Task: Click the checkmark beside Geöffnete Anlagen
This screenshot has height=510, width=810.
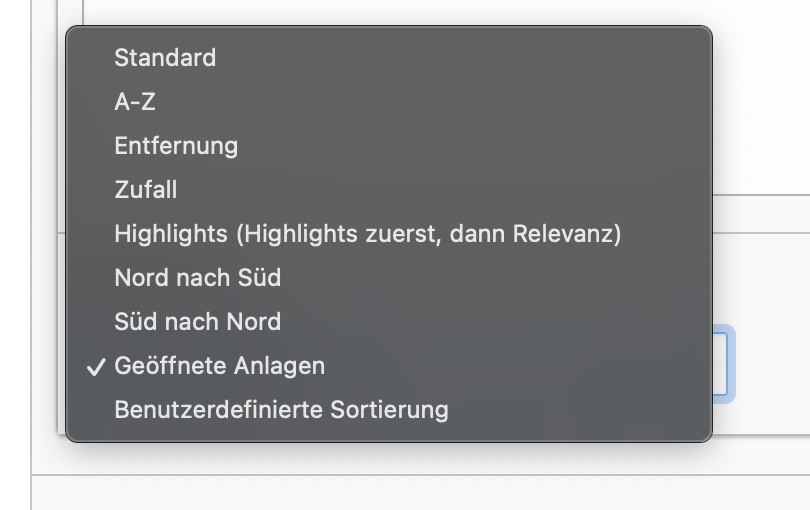Action: [96, 367]
